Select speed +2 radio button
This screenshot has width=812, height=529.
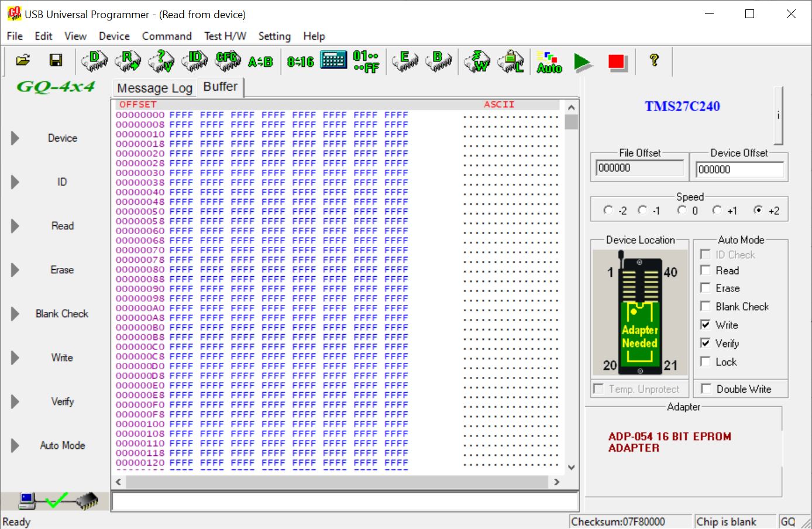[x=758, y=210]
